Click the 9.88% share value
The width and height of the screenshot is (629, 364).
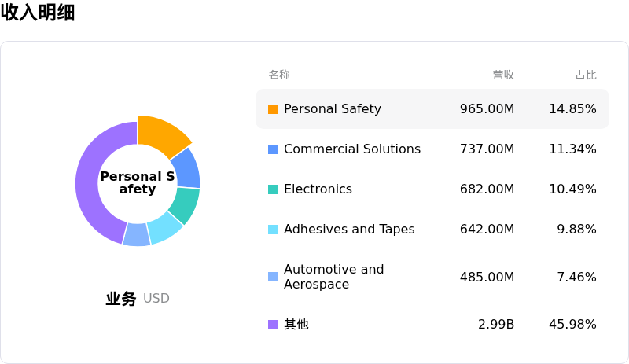576,229
